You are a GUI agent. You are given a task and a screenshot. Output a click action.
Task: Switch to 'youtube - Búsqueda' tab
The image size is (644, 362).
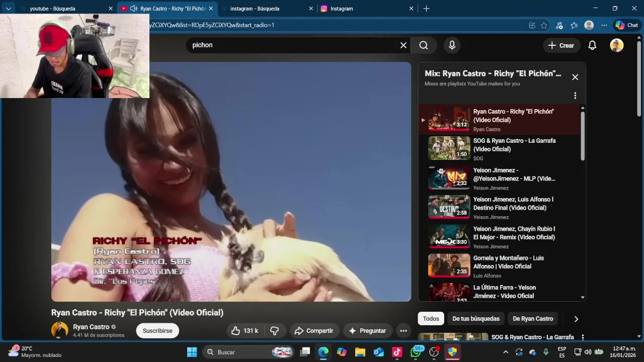pos(66,9)
